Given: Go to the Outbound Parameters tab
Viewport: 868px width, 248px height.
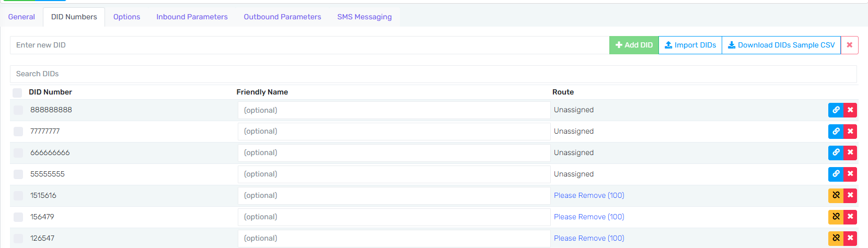Looking at the screenshot, I should coord(282,17).
